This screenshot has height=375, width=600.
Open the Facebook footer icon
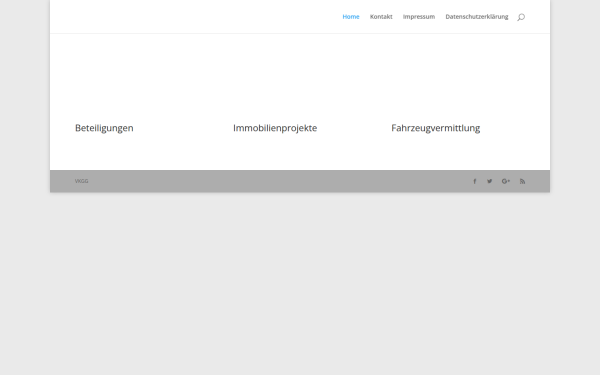pyautogui.click(x=474, y=181)
